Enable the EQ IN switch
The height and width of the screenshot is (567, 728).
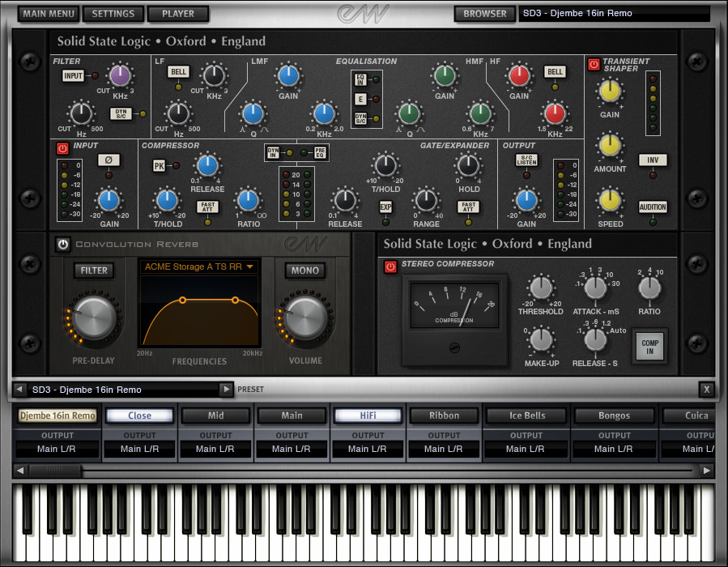pyautogui.click(x=360, y=80)
